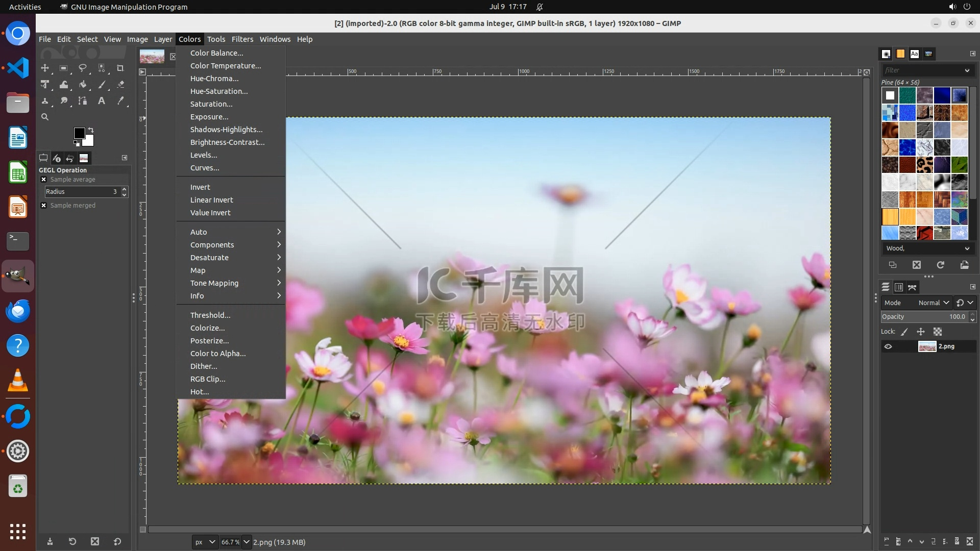
Task: Open the Filters menu
Action: 242,39
